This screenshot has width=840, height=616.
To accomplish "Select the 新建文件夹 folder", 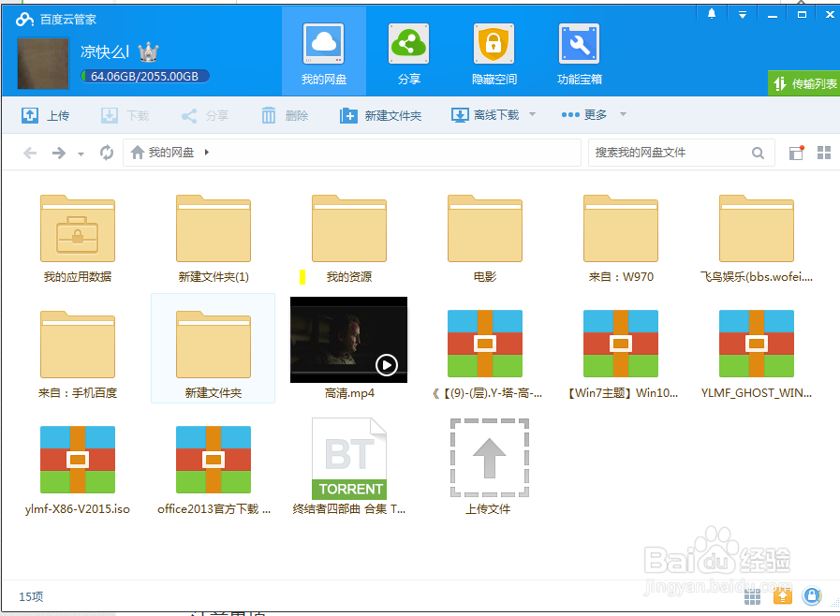I will coord(214,348).
